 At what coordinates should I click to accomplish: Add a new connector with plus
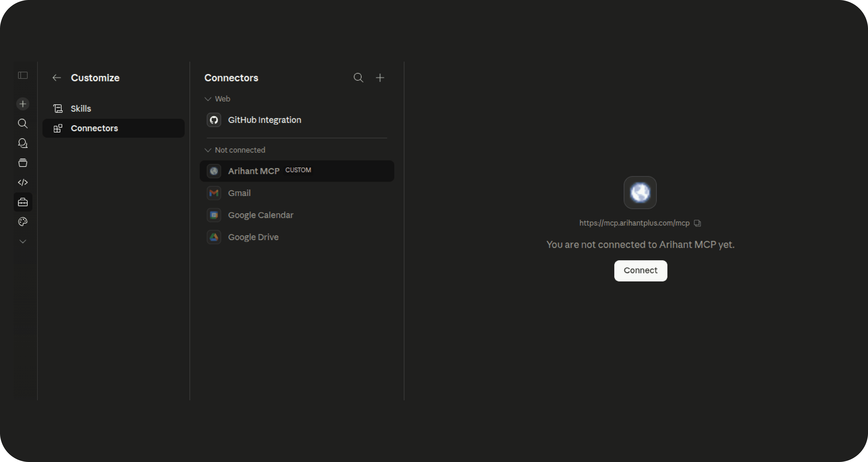pos(380,78)
